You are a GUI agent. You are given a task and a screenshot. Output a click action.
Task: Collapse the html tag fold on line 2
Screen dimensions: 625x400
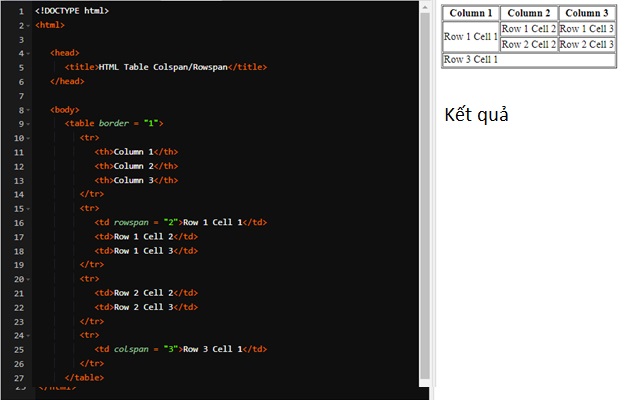click(26, 24)
